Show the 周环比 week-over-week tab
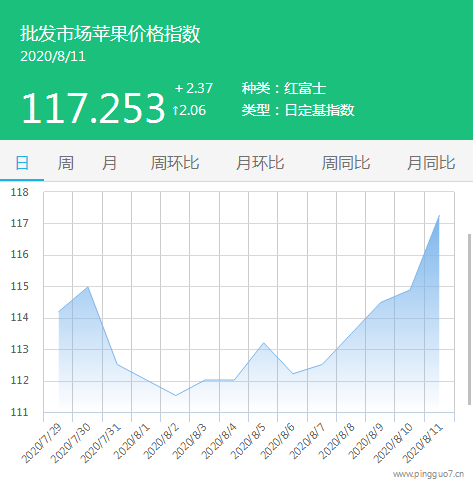This screenshot has height=485, width=473. [x=175, y=163]
